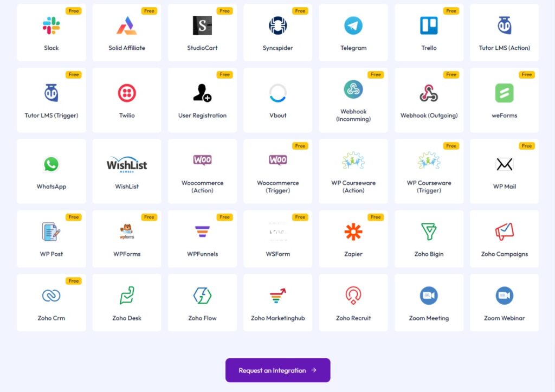Select the Trello board icon
This screenshot has width=555, height=392.
point(429,25)
